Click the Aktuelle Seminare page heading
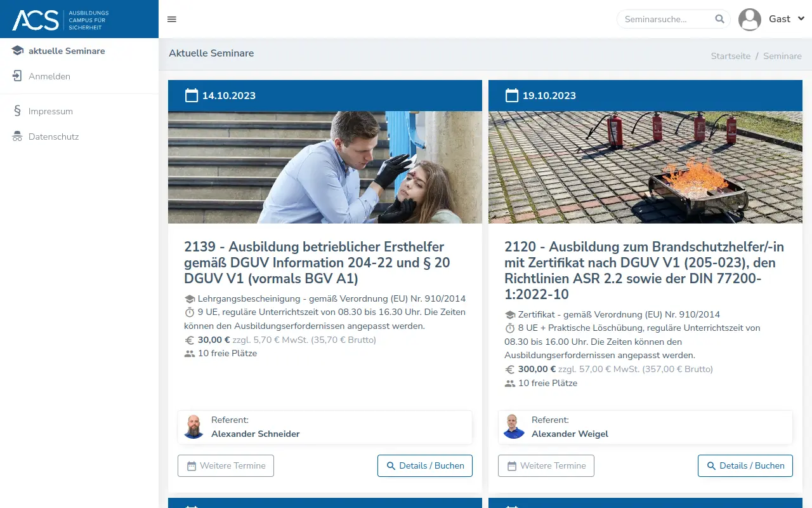 tap(211, 53)
